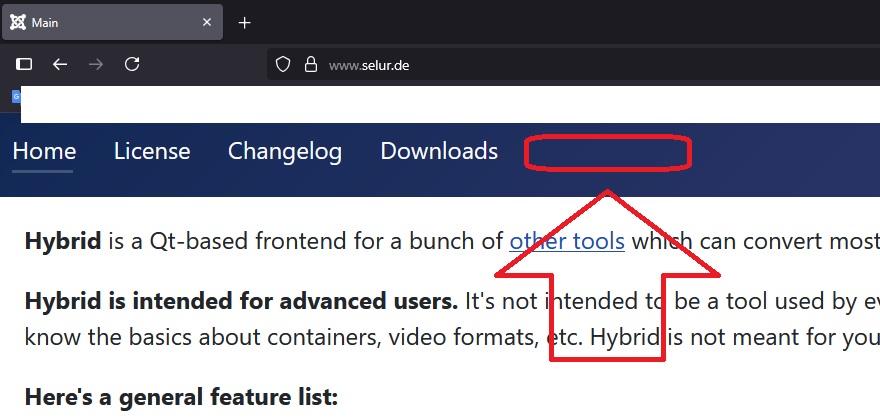Click the bold "Hybrid" word starting the first paragraph
Viewport: 880px width, 420px height.
[63, 241]
